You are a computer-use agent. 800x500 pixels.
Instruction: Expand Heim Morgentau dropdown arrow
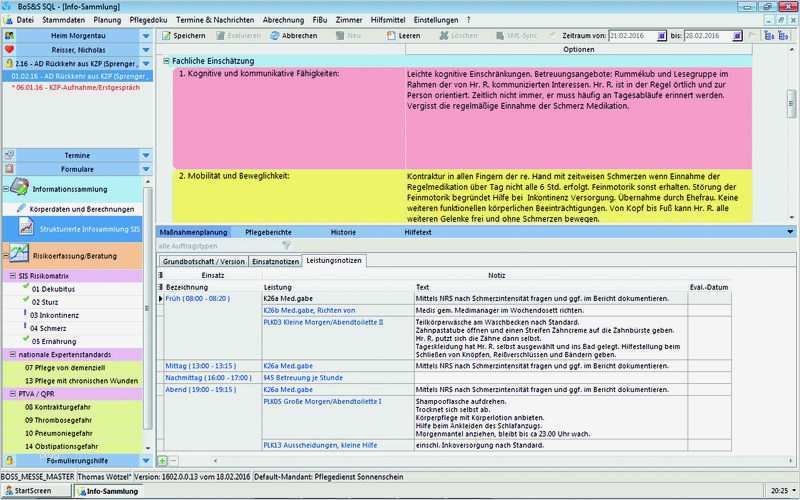[146, 36]
